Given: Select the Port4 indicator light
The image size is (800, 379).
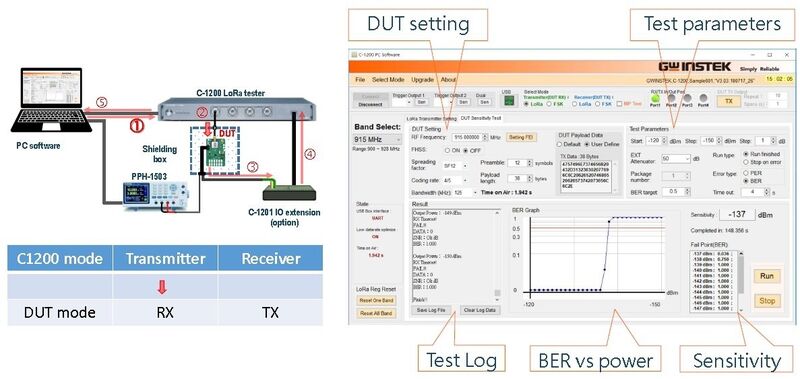Looking at the screenshot, I should point(704,98).
